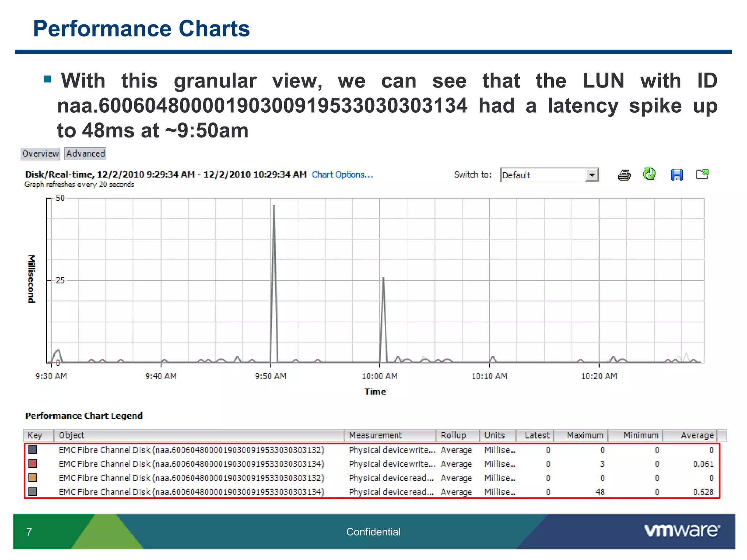Viewport: 747px width, 560px height.
Task: Open the Switch to dropdown arrow
Action: pos(592,175)
